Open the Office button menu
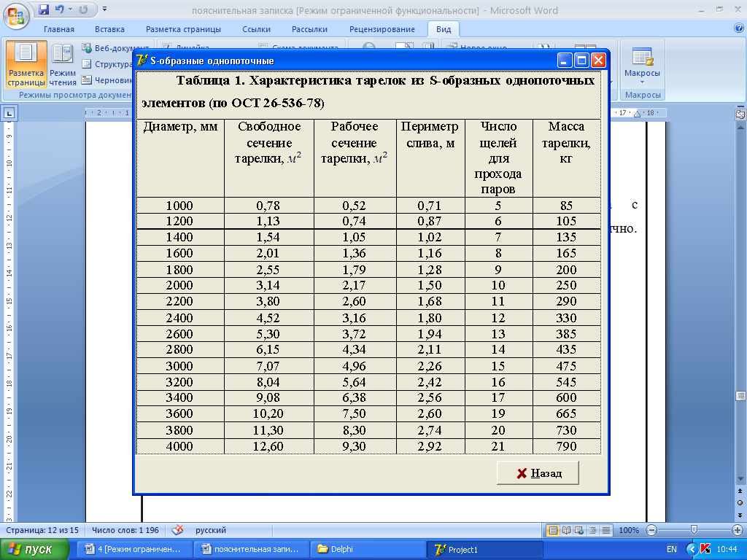Viewport: 747px width, 560px height. click(16, 16)
